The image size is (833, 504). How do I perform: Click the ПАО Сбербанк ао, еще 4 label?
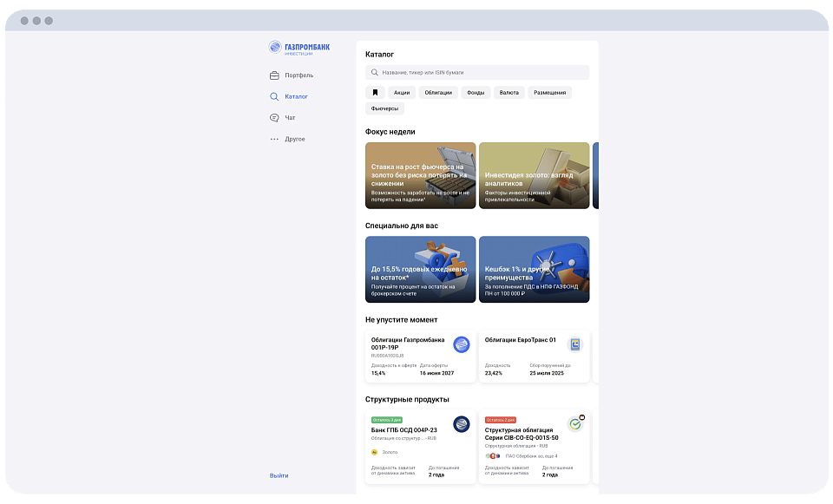531,456
